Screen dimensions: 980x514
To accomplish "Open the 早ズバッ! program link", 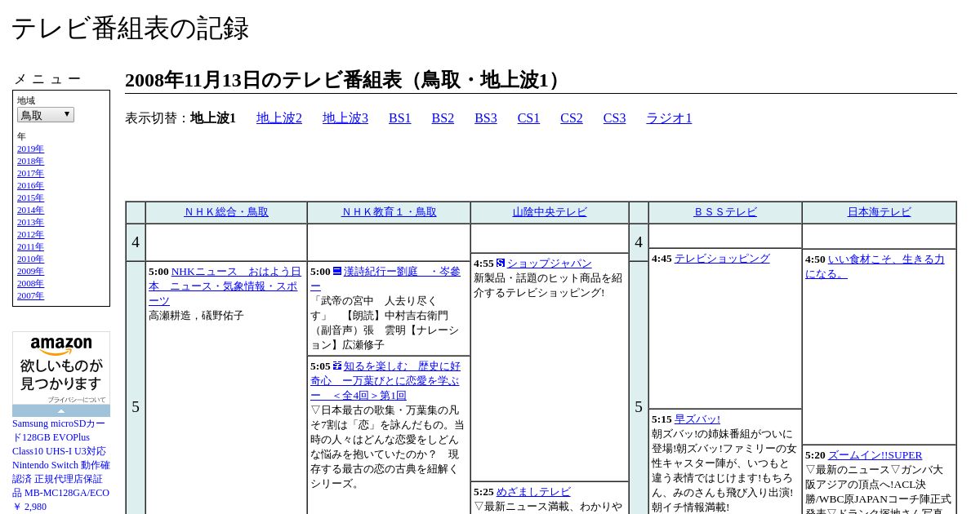I will pos(697,419).
